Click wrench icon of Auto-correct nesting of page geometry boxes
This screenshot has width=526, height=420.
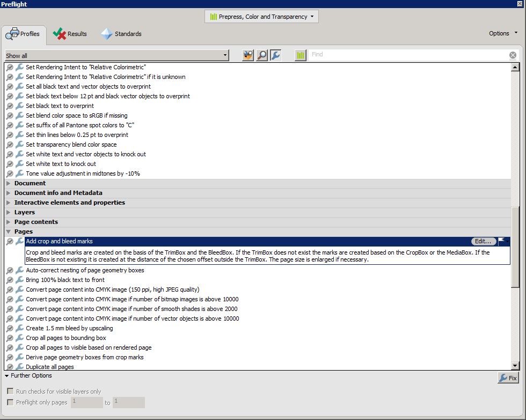click(x=20, y=270)
